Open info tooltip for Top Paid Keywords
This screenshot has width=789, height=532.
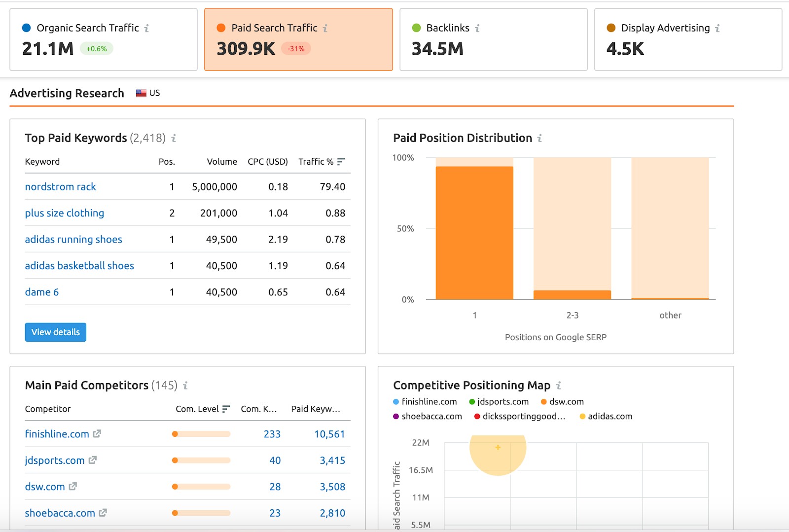(174, 139)
